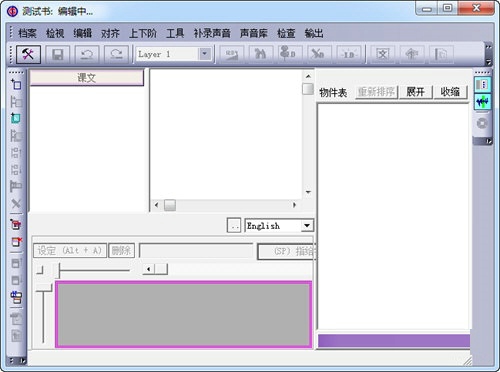Click the grey disc record icon in right sidebar
The height and width of the screenshot is (372, 500).
pos(482,123)
